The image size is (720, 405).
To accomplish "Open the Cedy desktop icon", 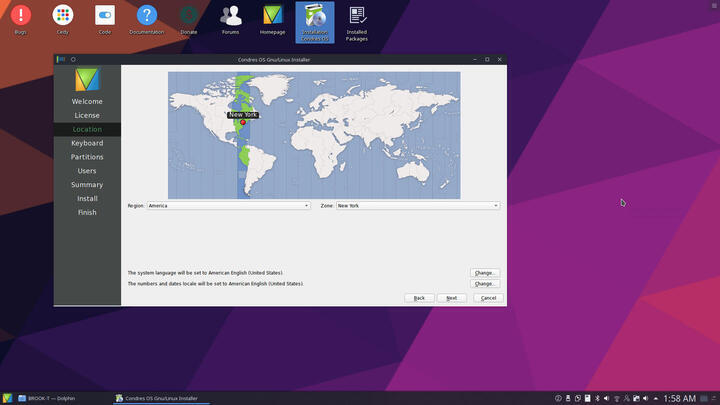I will click(x=63, y=19).
